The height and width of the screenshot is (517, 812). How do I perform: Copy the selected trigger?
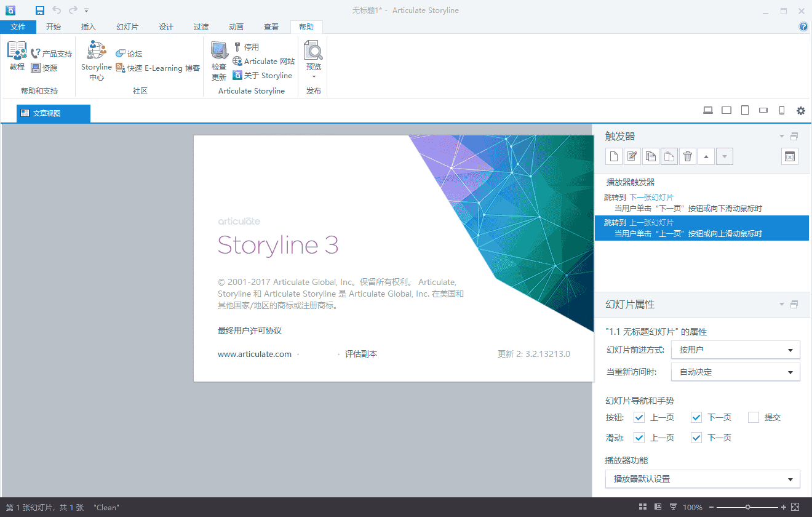[x=651, y=156]
